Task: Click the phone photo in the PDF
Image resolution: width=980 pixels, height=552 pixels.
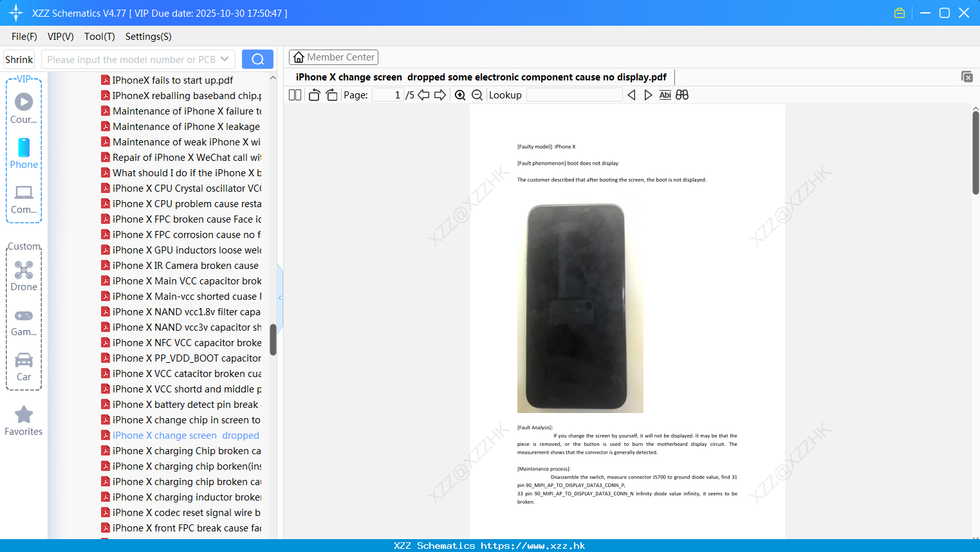Action: coord(580,308)
